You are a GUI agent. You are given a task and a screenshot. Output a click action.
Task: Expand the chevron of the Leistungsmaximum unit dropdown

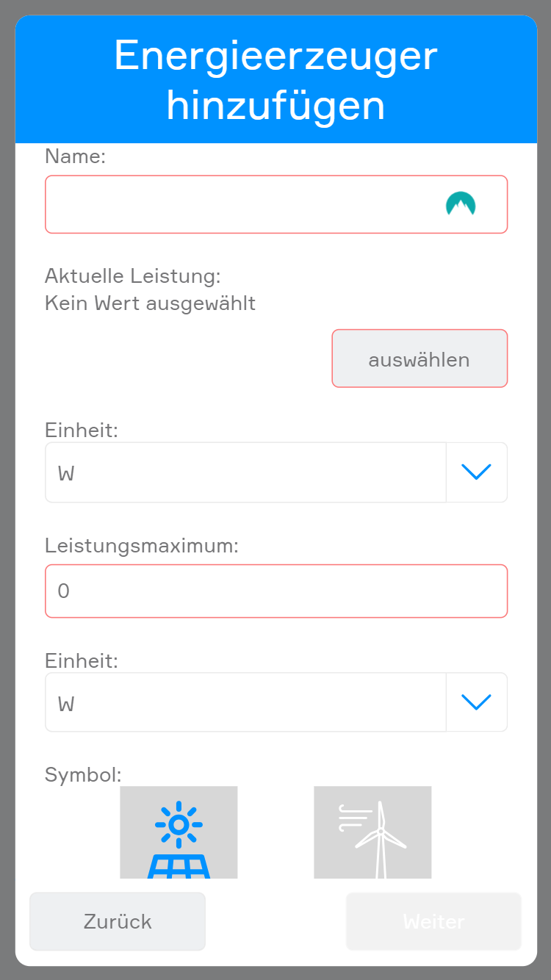click(476, 703)
